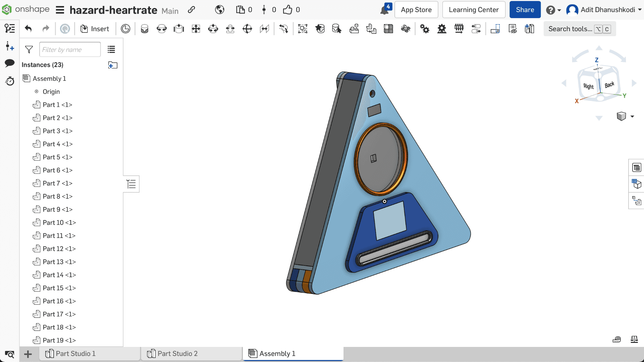644x362 pixels.
Task: Open the comments speech bubble panel
Action: 10,63
